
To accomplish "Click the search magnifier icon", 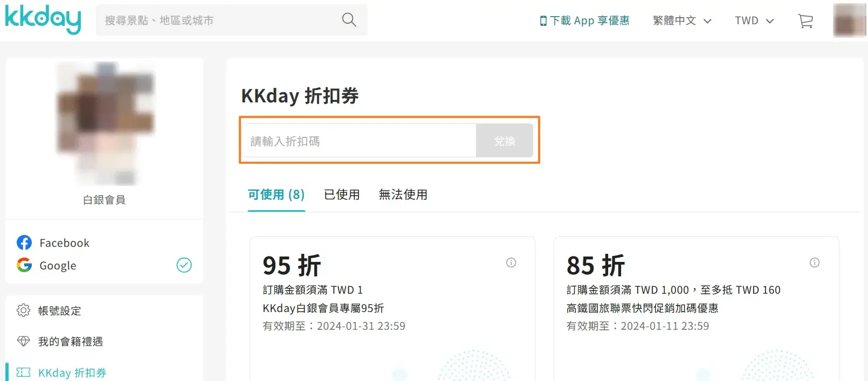I will coord(349,20).
